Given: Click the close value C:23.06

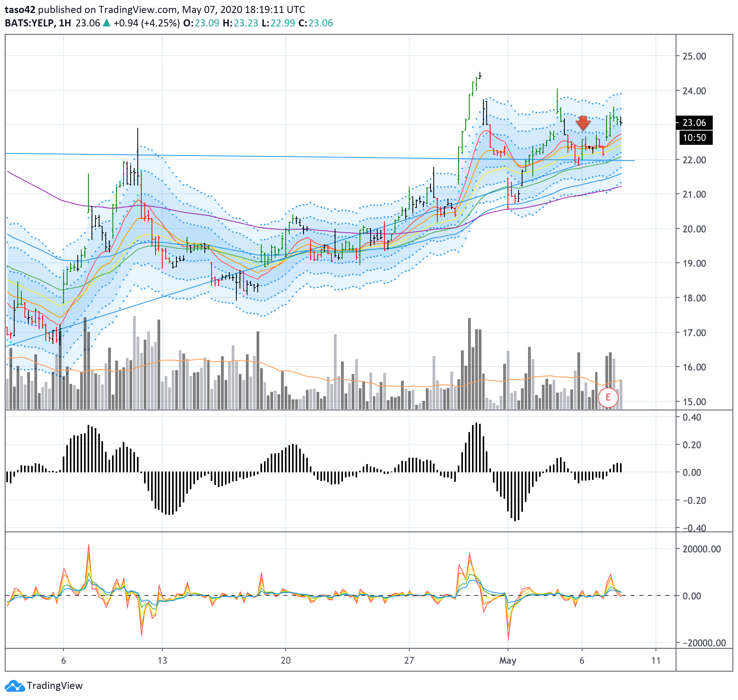Looking at the screenshot, I should [316, 23].
